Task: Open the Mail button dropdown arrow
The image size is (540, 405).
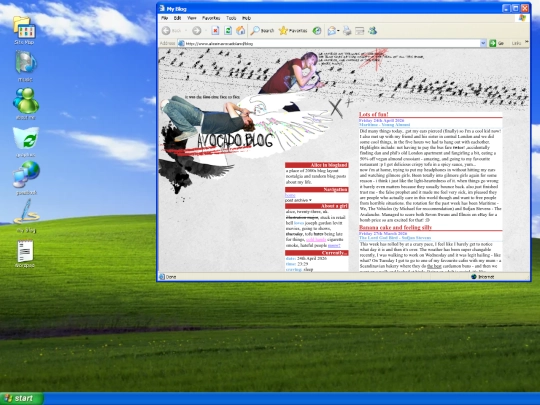Action: (x=339, y=31)
